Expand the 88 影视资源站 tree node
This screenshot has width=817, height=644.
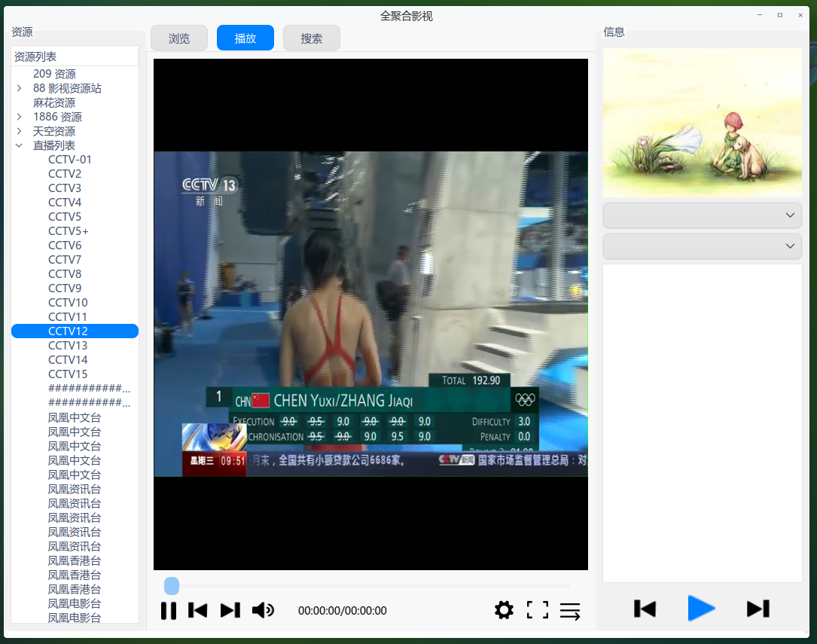20,88
